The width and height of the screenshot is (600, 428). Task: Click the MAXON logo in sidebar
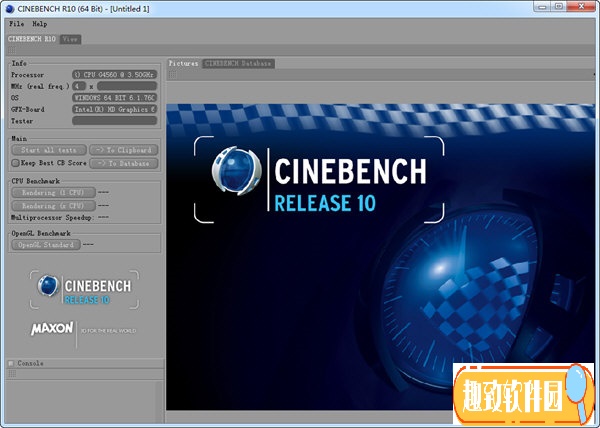tap(52, 329)
